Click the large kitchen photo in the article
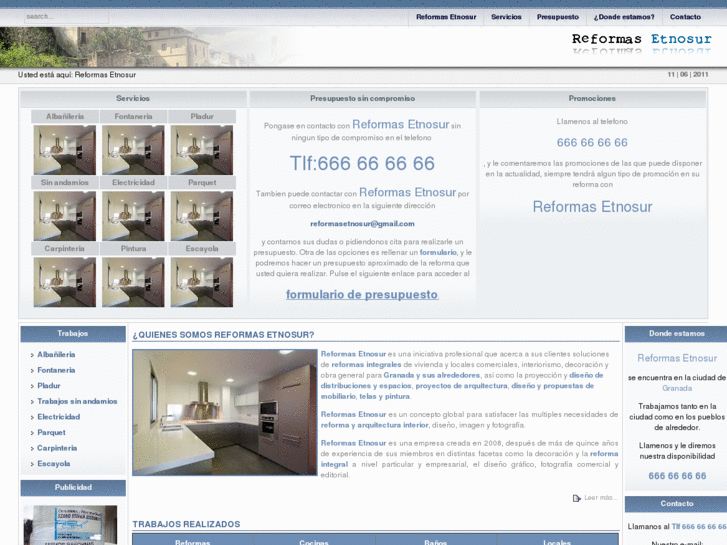Viewport: 727px width, 545px height. (x=224, y=412)
